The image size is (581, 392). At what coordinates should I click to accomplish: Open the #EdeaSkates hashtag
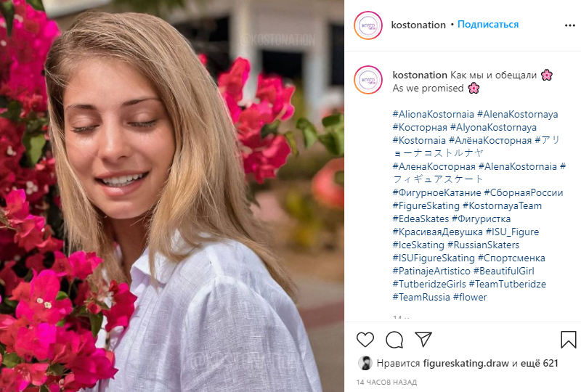point(420,219)
